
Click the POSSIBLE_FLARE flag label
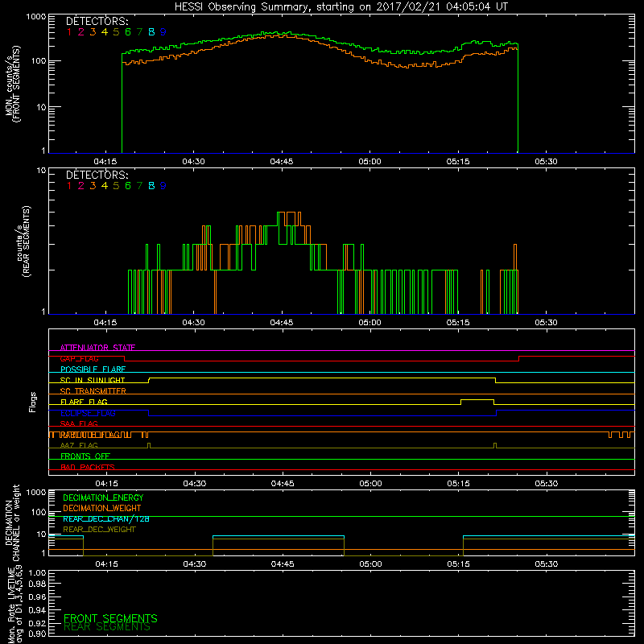click(x=93, y=369)
